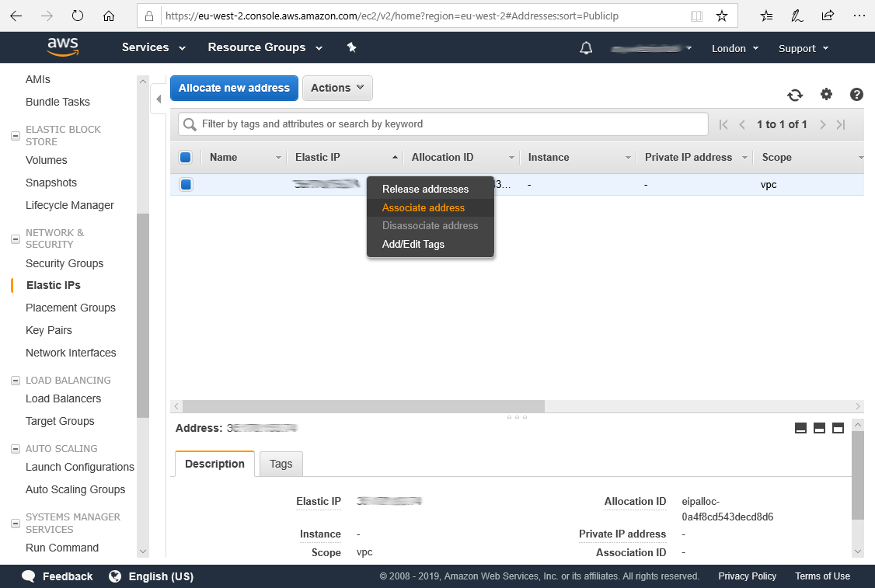Open Elastic IPs in sidebar
875x588 pixels.
[54, 285]
